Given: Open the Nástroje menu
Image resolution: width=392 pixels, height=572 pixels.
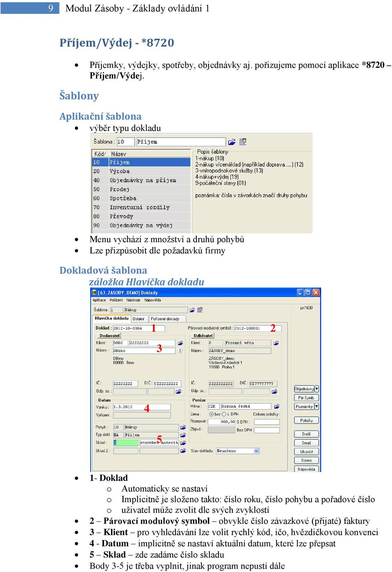Looking at the screenshot, I should 133,300.
